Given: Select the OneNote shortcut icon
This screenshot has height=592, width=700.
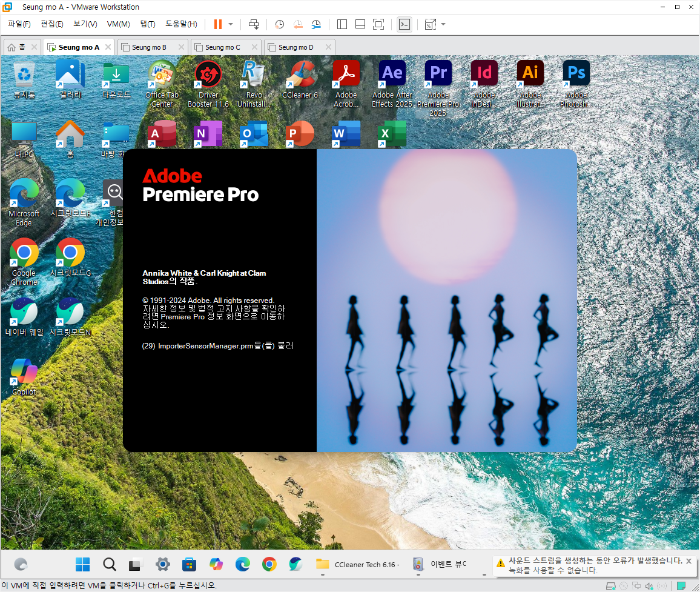Looking at the screenshot, I should click(x=208, y=133).
